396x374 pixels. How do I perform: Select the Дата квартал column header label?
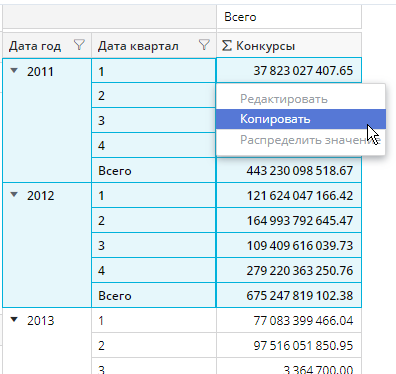coord(138,46)
